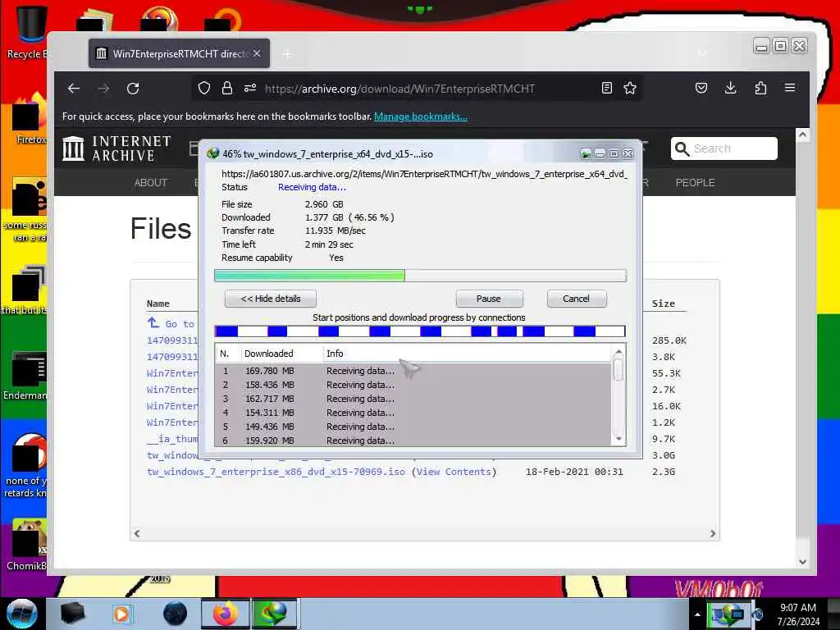
Task: Toggle reader view icon
Action: [606, 88]
